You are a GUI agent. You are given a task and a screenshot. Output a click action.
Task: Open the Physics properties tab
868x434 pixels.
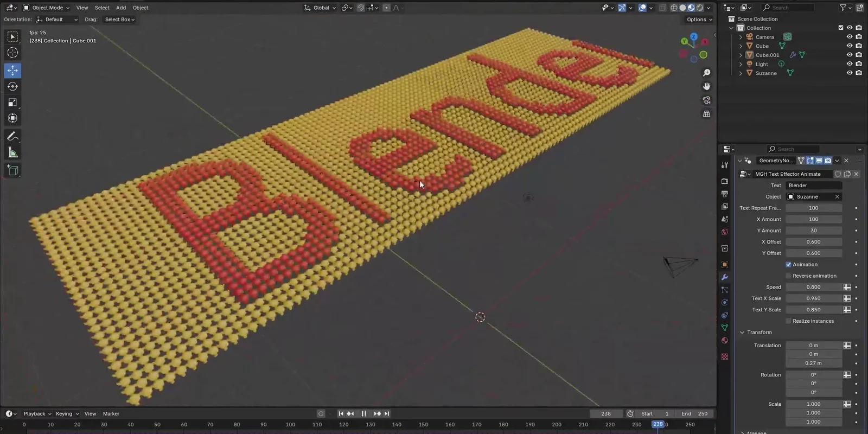pyautogui.click(x=725, y=302)
